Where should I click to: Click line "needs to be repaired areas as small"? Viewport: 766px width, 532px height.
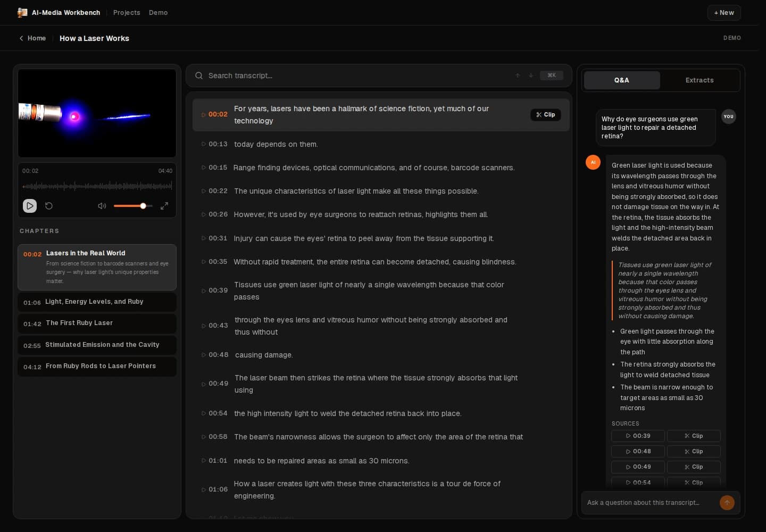click(322, 461)
